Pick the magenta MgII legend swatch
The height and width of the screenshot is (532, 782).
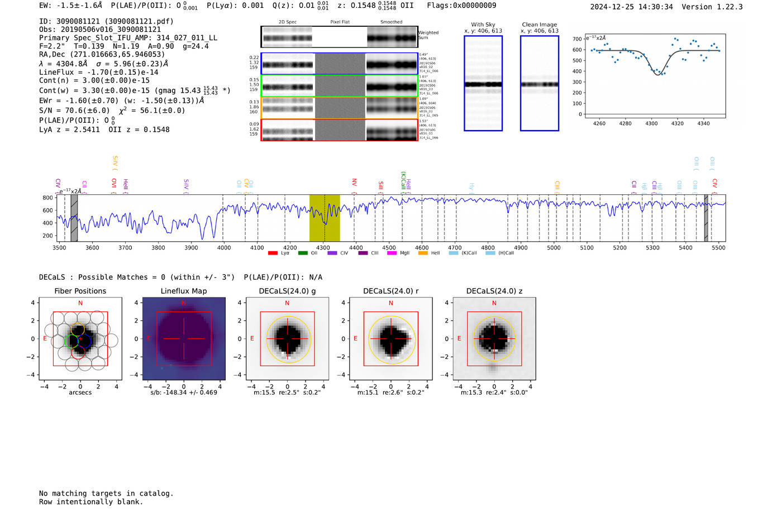392,253
